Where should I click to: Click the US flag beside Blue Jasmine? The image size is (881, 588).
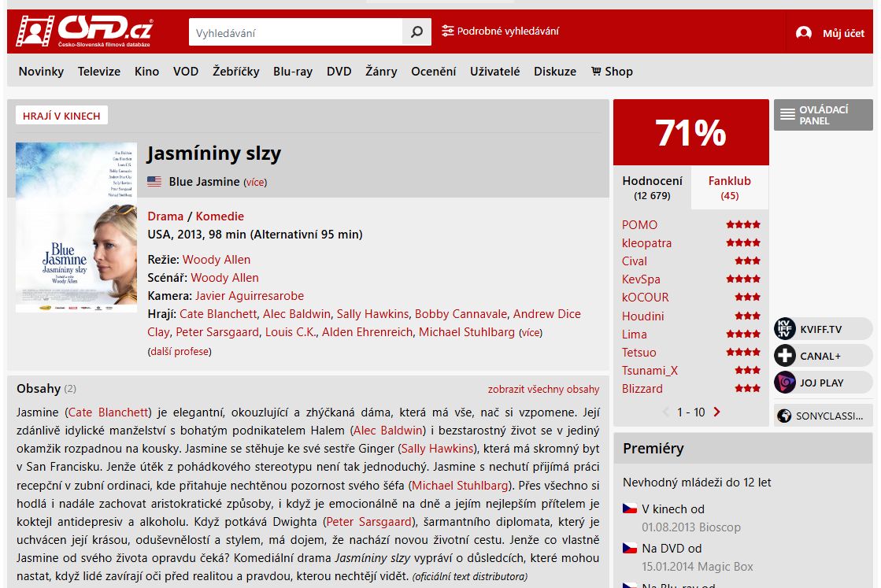[154, 181]
